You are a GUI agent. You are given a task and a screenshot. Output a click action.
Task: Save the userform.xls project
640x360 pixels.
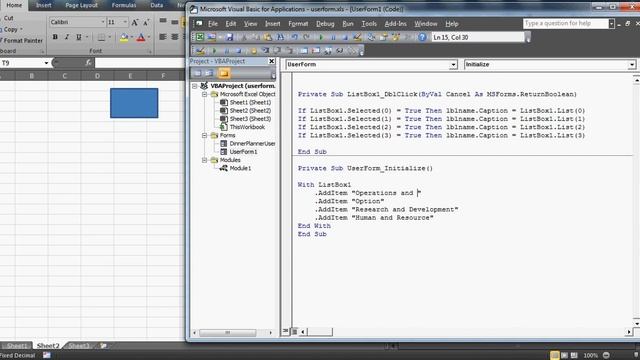coord(229,37)
